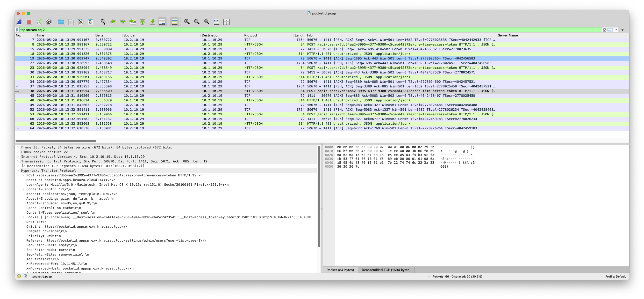Image resolution: width=644 pixels, height=299 pixels.
Task: Go forward in packet history
Action: [123, 22]
